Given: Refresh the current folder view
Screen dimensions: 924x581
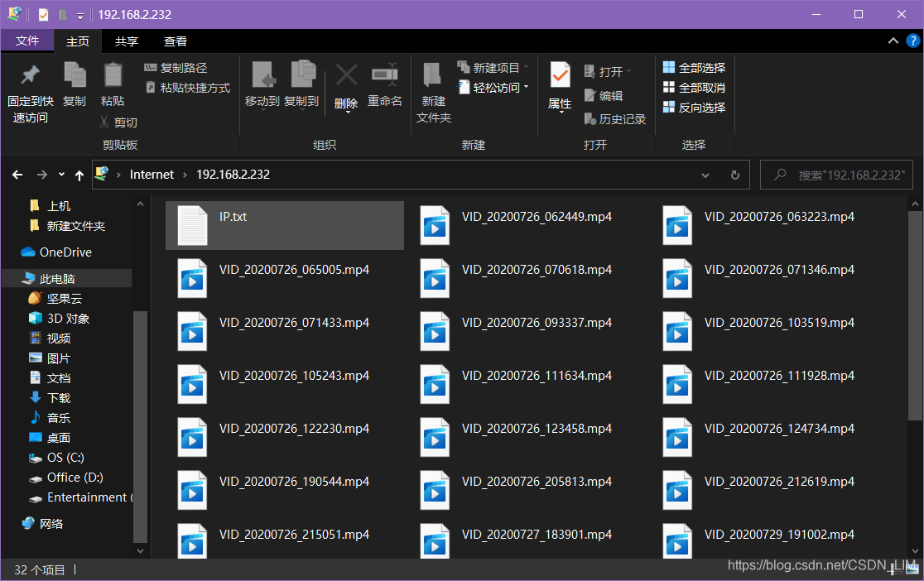Looking at the screenshot, I should [x=734, y=175].
